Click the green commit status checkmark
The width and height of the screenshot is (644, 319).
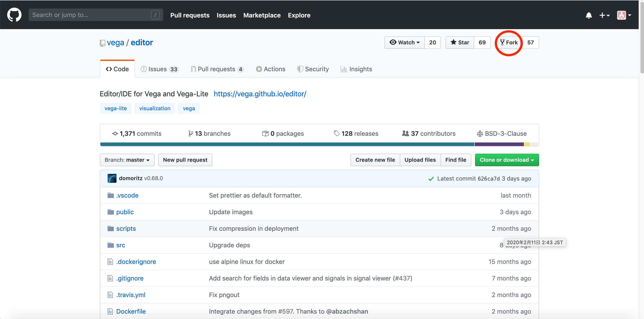point(431,179)
